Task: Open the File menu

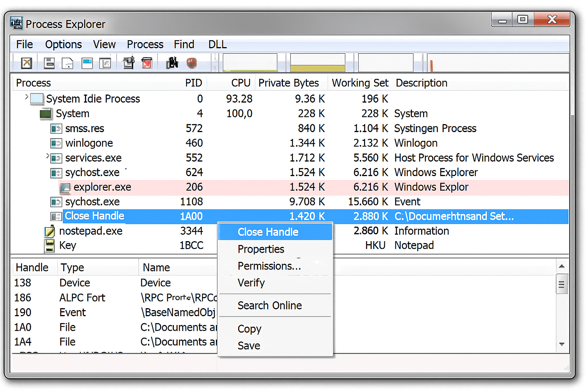Action: [24, 44]
